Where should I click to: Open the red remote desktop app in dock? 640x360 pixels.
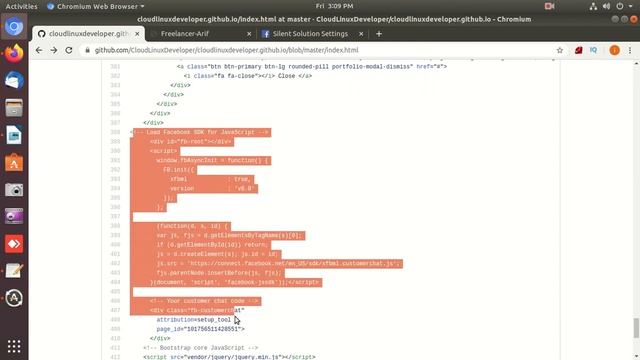click(14, 244)
